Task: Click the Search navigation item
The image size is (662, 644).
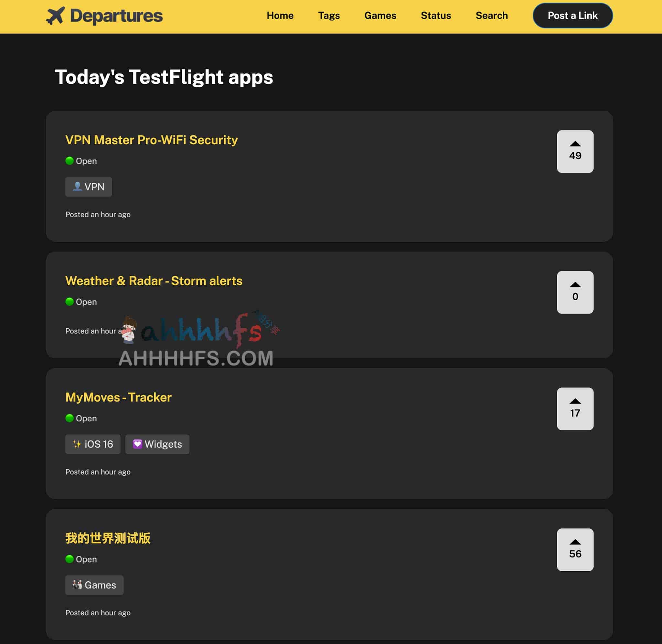Action: (x=492, y=16)
